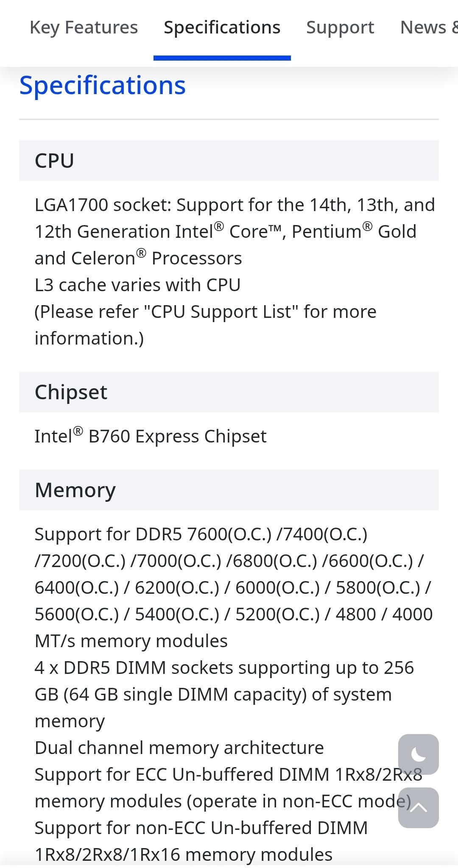The height and width of the screenshot is (868, 458).
Task: Click the blue Specifications page heading
Action: pos(102,86)
